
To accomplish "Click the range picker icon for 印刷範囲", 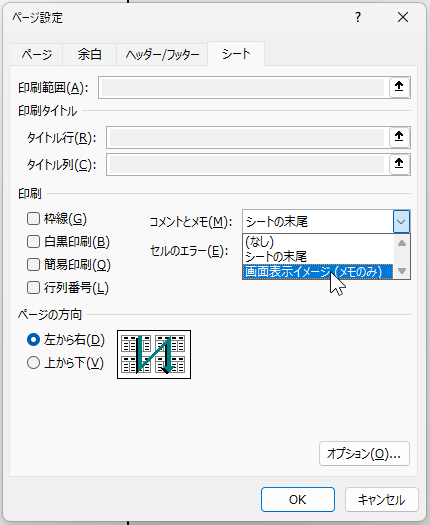I will click(x=399, y=87).
